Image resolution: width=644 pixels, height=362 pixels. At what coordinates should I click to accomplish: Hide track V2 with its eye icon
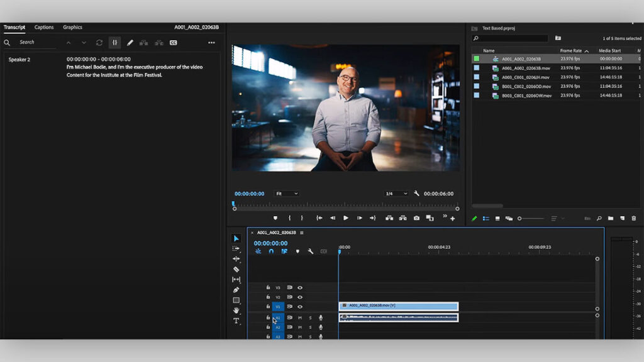click(300, 297)
